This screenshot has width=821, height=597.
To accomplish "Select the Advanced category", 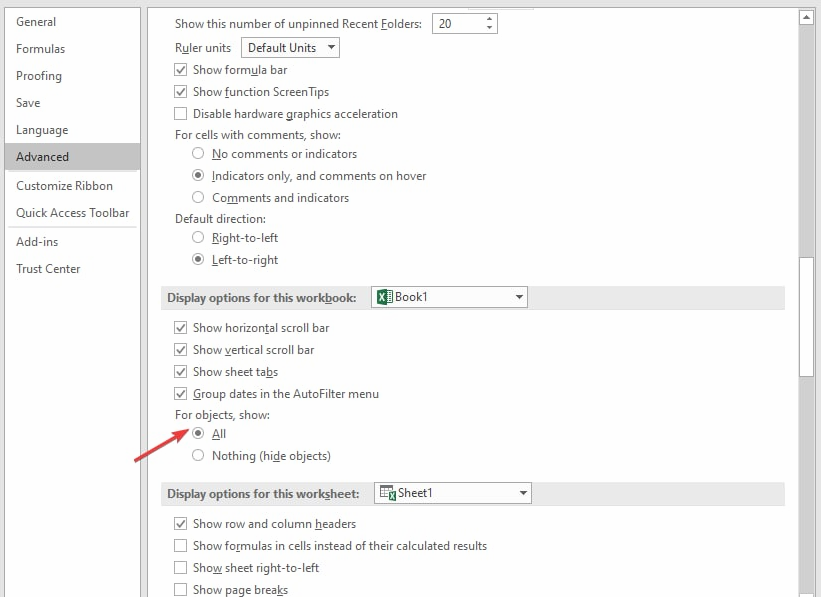I will point(72,157).
